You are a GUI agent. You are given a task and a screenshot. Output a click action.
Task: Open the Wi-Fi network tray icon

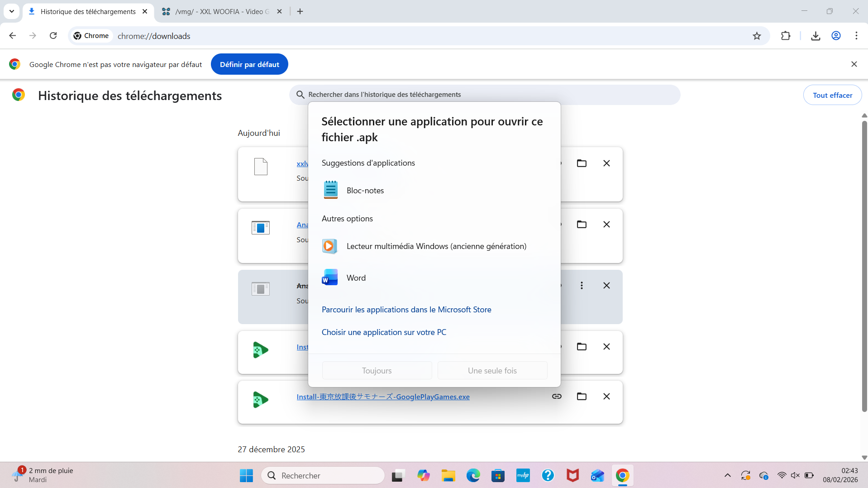coord(782,475)
